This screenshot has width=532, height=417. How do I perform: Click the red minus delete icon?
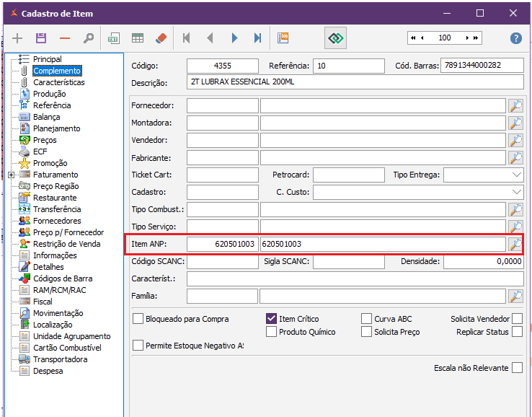(65, 38)
